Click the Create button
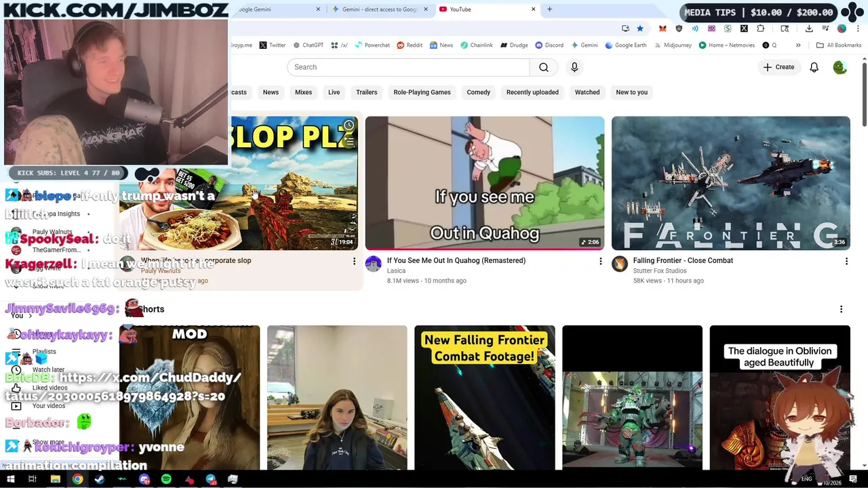 (778, 67)
